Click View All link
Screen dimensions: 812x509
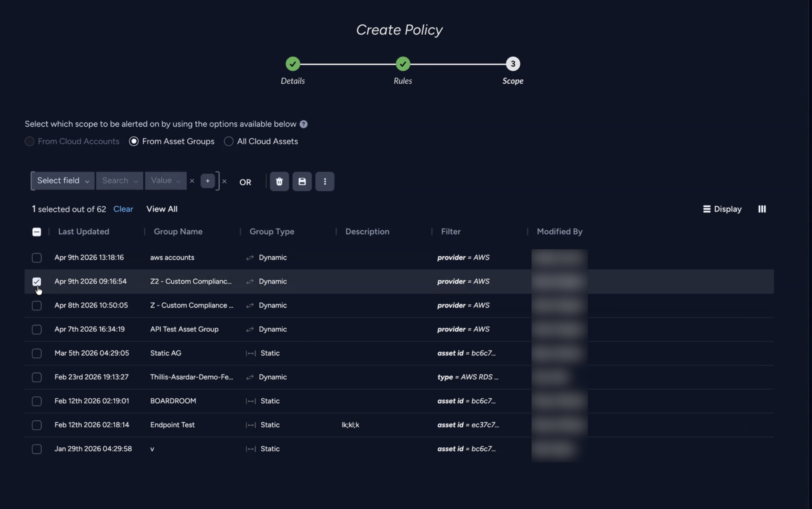(162, 209)
